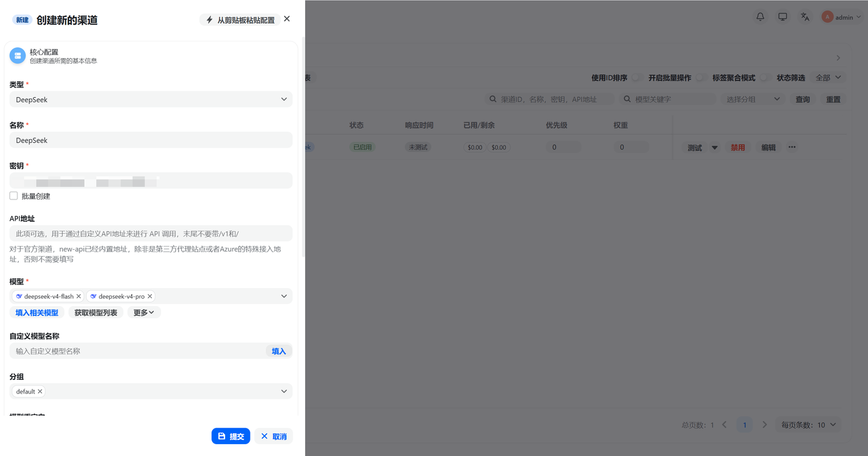Click the 重置 button
Image resolution: width=868 pixels, height=456 pixels.
tap(833, 99)
